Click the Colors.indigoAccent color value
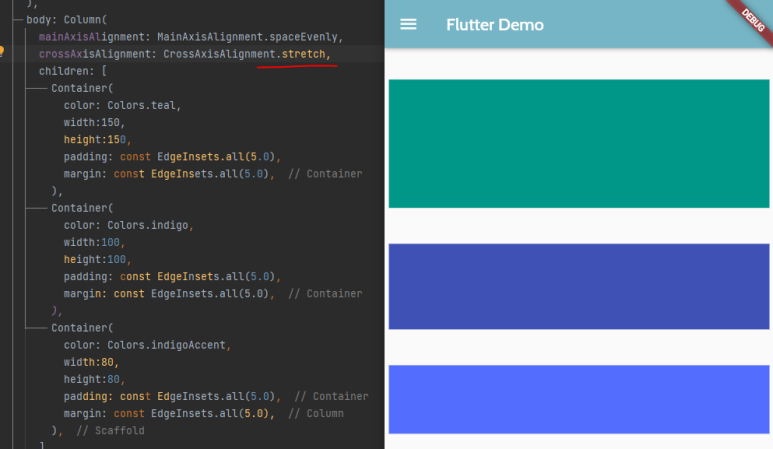 point(166,345)
